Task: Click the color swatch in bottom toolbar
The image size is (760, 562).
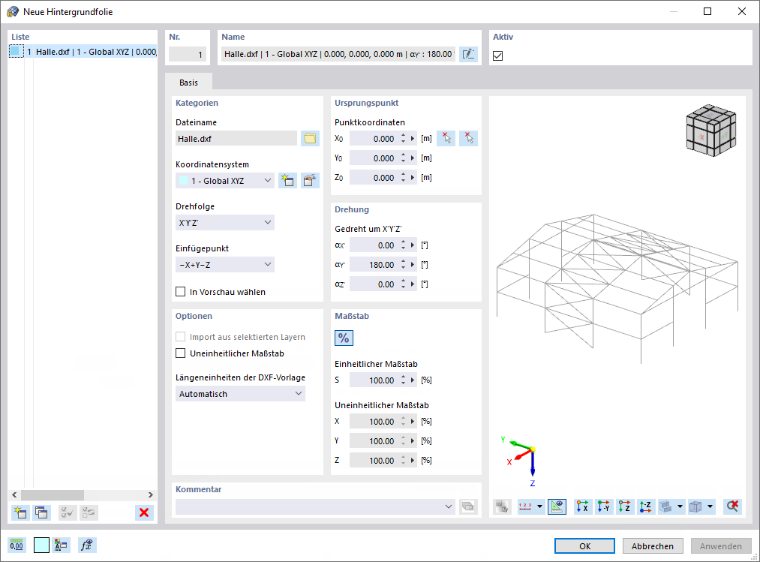Action: (x=42, y=545)
